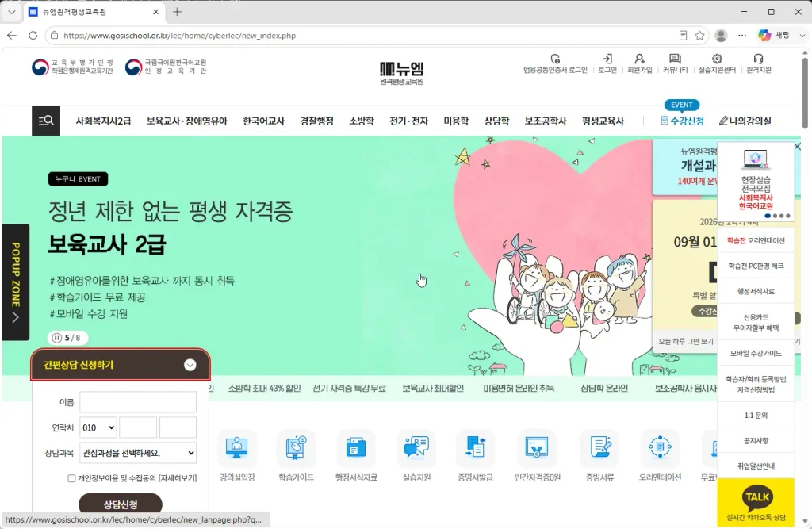This screenshot has height=529, width=812.
Task: Select 소방학 menu item
Action: click(362, 121)
